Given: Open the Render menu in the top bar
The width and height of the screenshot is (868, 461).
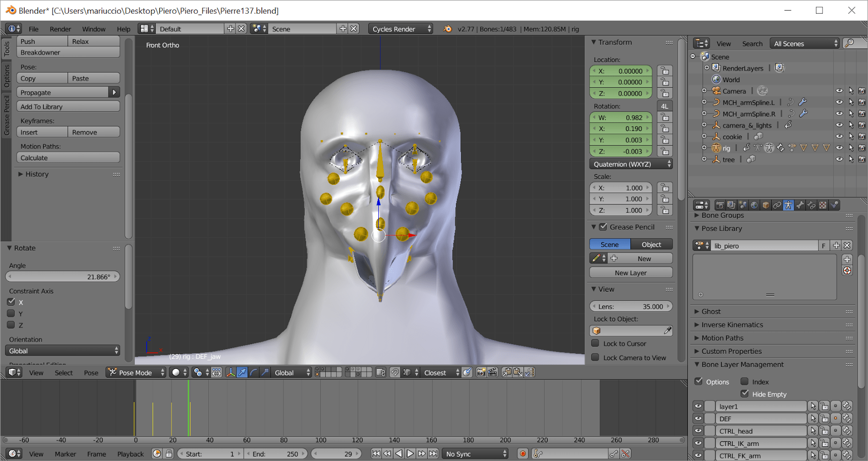Looking at the screenshot, I should tap(60, 29).
